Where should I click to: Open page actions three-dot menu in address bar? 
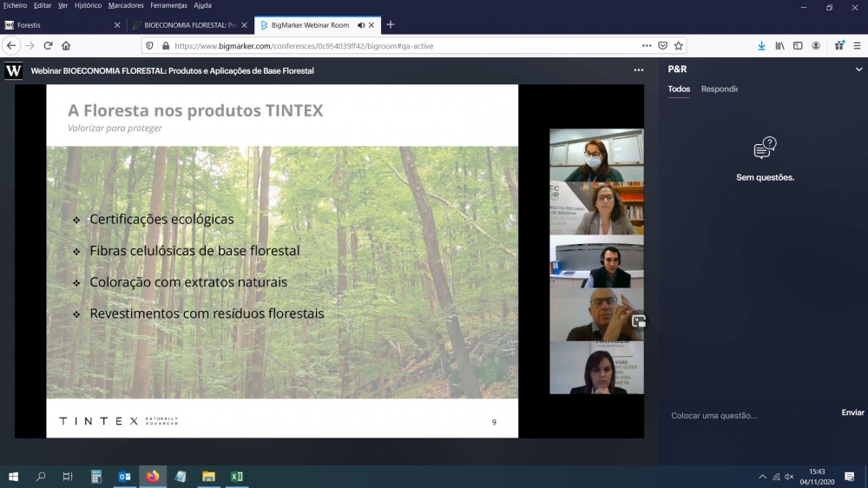pos(647,46)
